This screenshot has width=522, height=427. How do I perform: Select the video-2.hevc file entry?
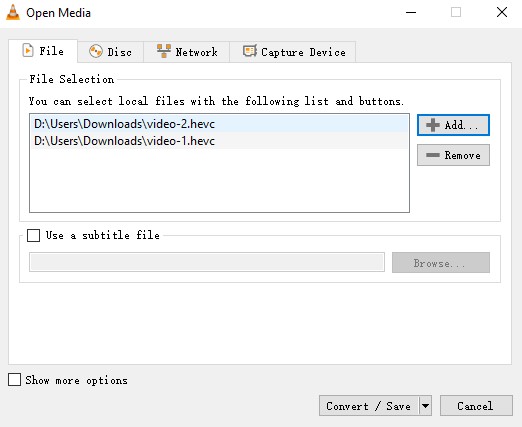pyautogui.click(x=219, y=124)
